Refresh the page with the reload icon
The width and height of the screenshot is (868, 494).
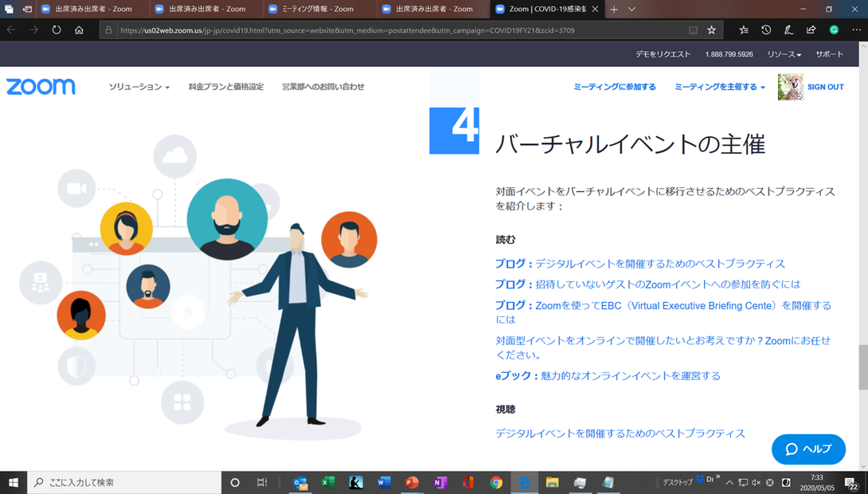57,30
